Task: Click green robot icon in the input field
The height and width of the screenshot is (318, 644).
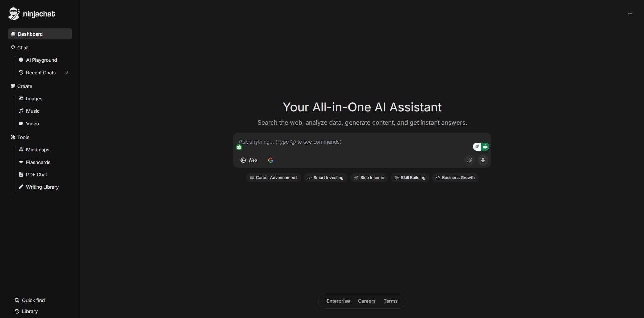Action: click(x=239, y=147)
